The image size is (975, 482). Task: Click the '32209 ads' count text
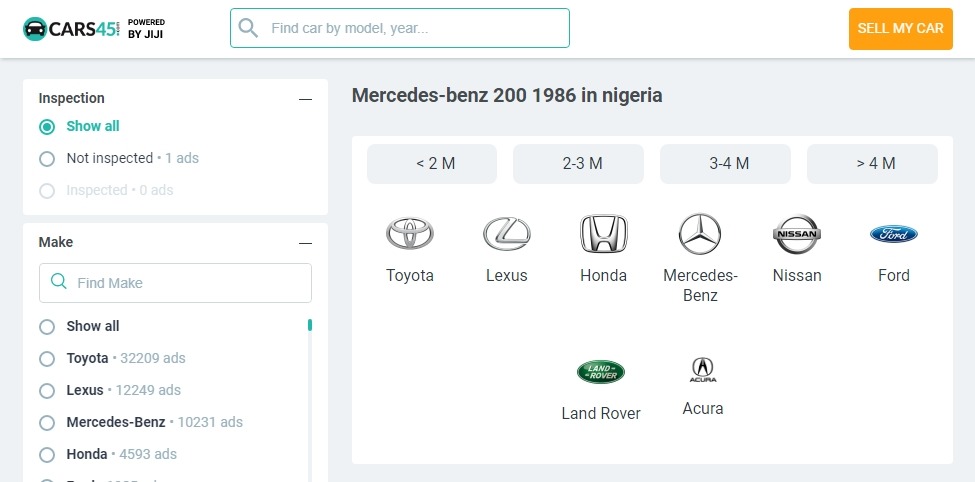pyautogui.click(x=153, y=358)
